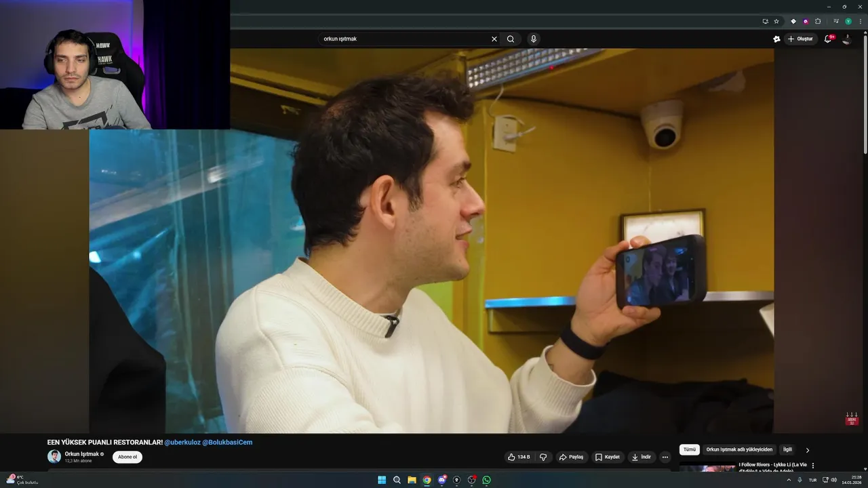Open the 'I Follow Rivers - Lykke Li' video title
The image size is (868, 488).
[772, 468]
